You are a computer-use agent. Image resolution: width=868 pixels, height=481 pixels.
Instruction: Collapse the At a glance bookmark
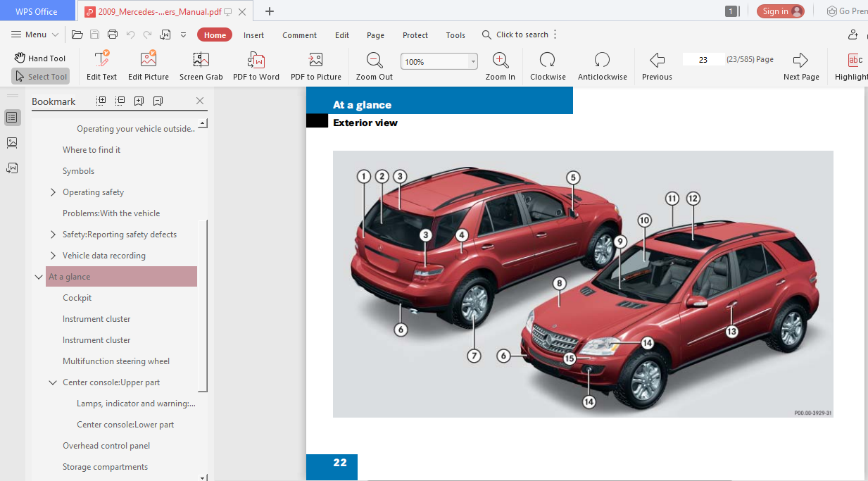point(39,277)
